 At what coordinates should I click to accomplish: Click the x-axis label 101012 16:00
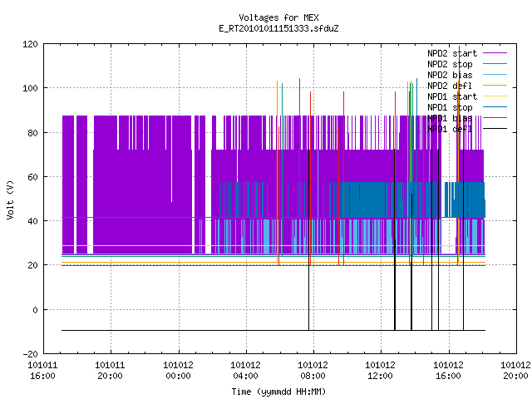point(449,371)
